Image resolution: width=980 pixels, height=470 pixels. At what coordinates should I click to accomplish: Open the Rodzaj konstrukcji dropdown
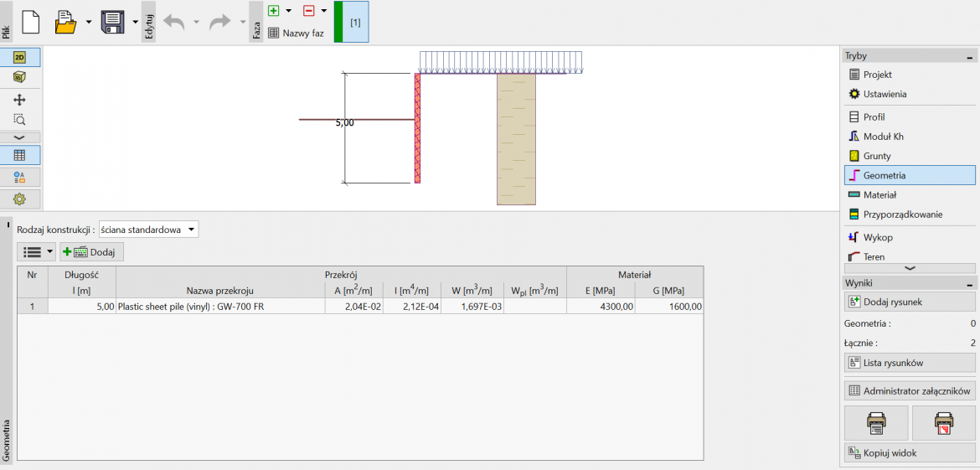(x=148, y=230)
